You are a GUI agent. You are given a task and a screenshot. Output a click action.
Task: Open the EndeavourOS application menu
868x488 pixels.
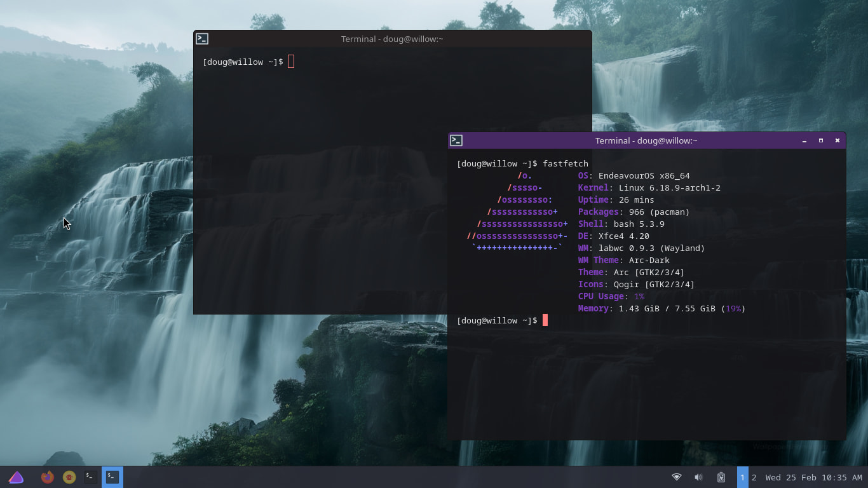[16, 477]
